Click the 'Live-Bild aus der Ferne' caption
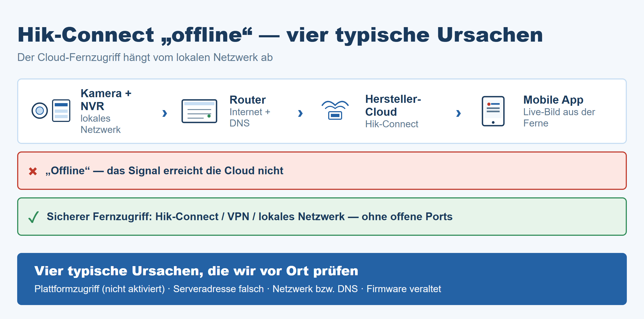The image size is (644, 319). [559, 118]
